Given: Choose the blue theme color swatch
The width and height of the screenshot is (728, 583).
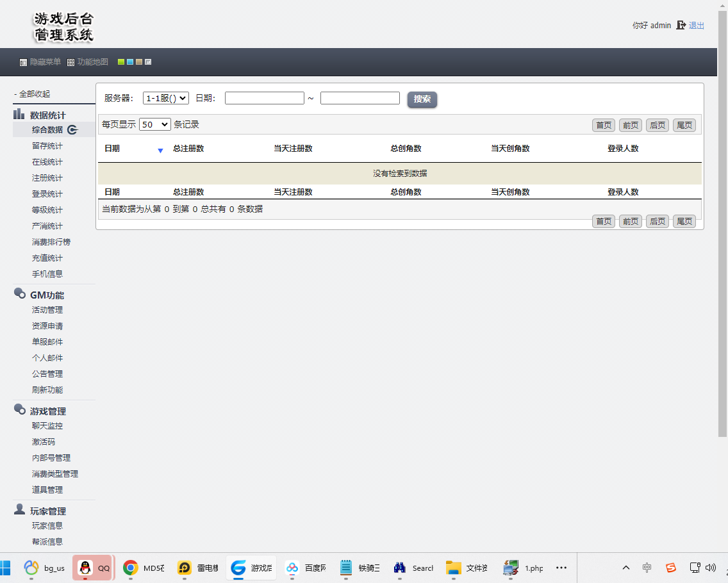Looking at the screenshot, I should click(x=129, y=62).
